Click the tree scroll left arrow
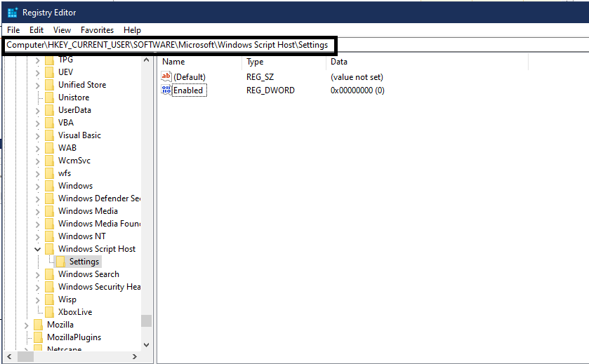Viewport: 589px width, 364px height. tap(9, 357)
